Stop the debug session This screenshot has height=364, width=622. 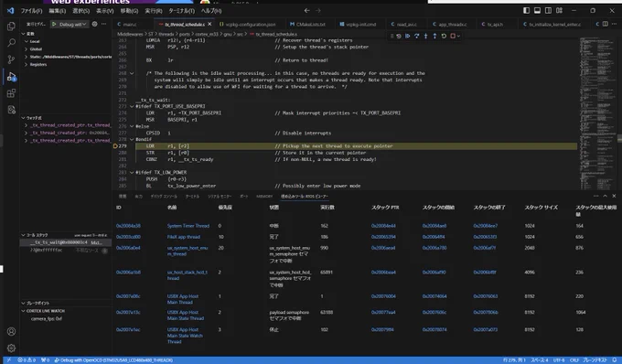(x=453, y=36)
